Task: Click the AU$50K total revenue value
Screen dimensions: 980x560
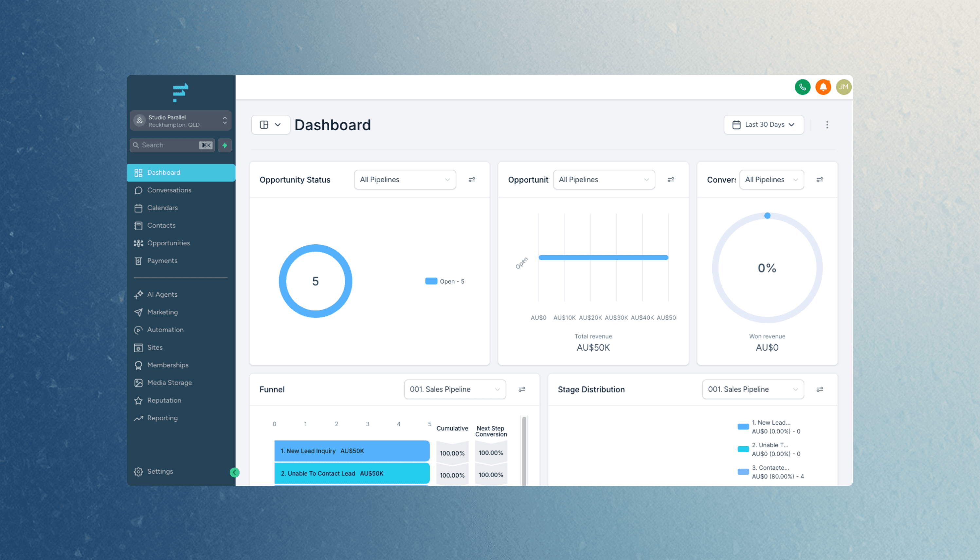Action: [593, 348]
